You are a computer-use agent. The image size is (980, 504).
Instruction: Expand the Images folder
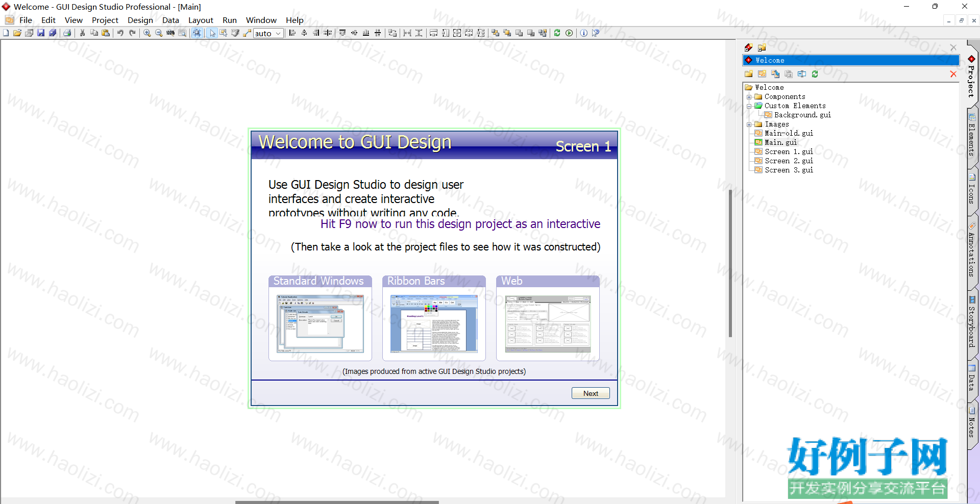click(749, 124)
